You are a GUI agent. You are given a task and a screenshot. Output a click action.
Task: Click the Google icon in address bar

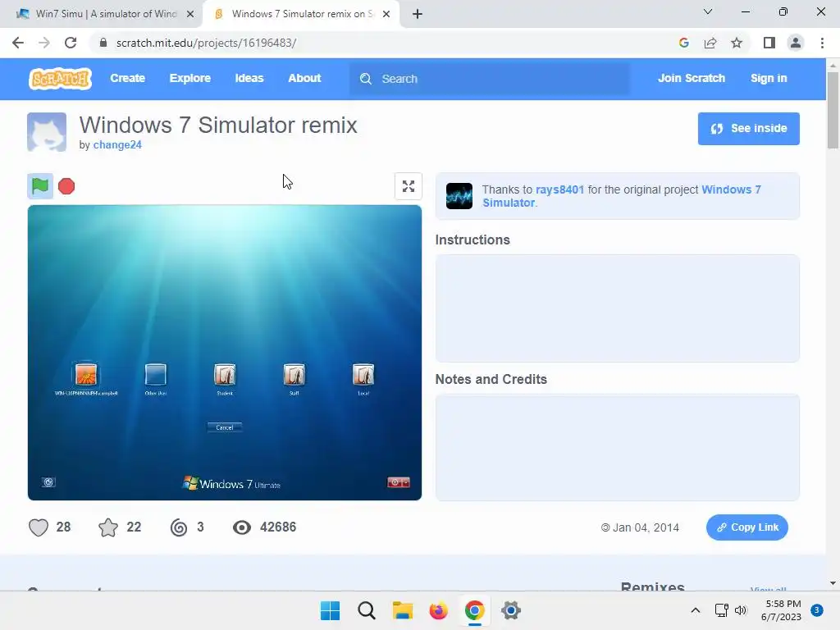tap(683, 43)
